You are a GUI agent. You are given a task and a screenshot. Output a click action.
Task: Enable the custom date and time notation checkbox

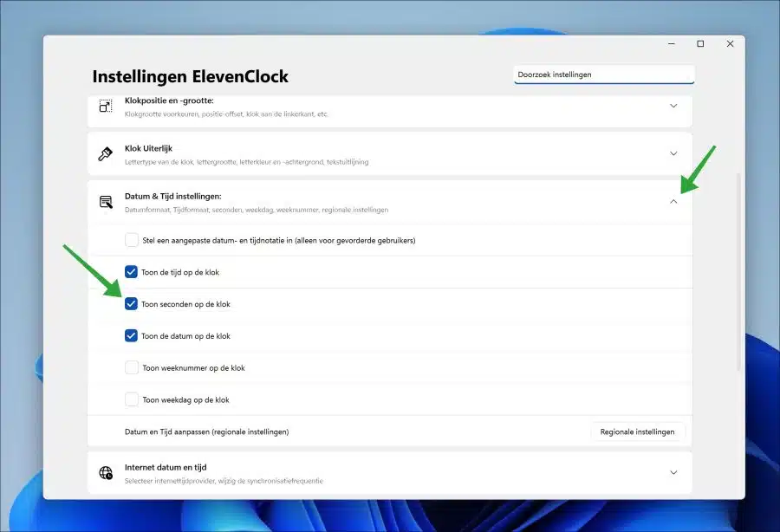click(x=132, y=240)
